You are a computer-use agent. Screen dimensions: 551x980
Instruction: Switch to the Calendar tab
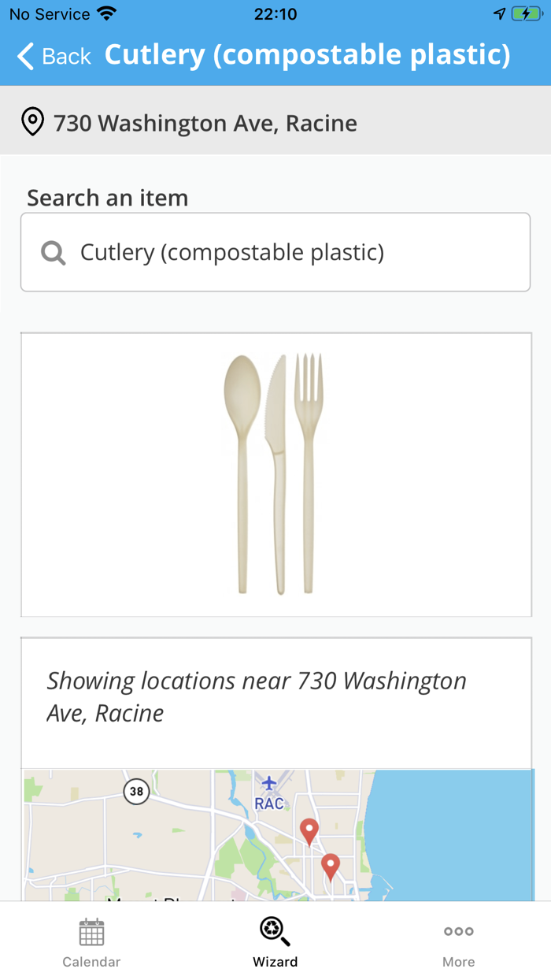click(x=91, y=941)
